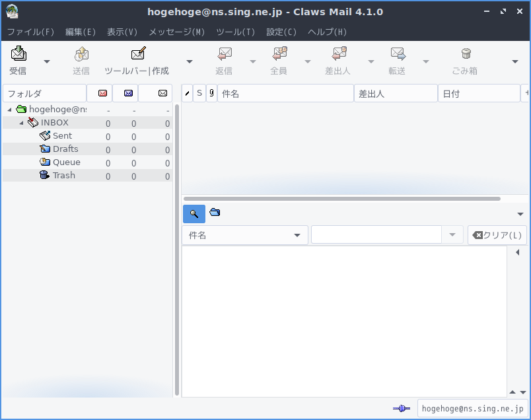Open the summary view options arrow
This screenshot has width=531, height=420.
pyautogui.click(x=520, y=214)
